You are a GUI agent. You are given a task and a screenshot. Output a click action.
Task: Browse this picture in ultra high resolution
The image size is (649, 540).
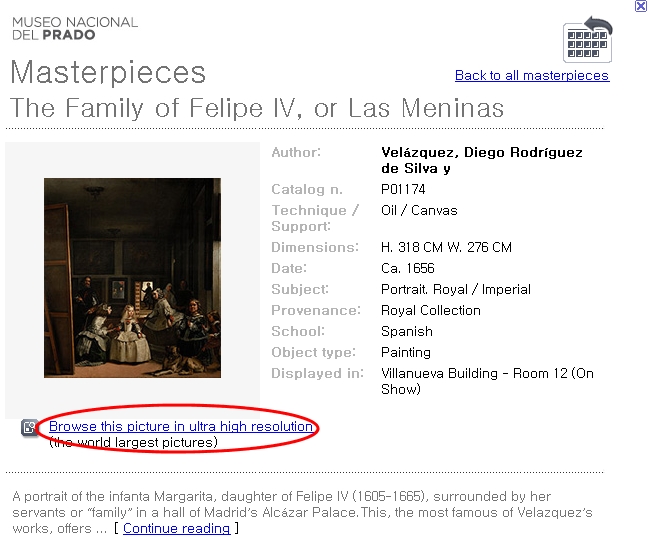click(181, 426)
